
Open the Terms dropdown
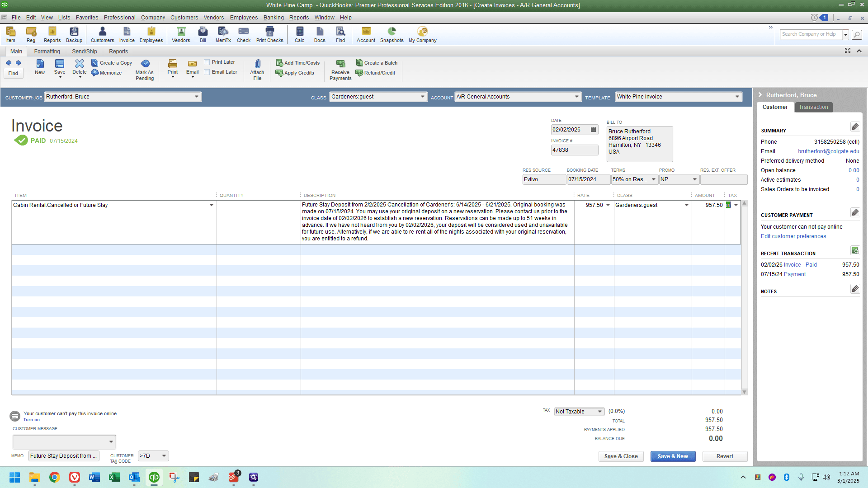(654, 179)
